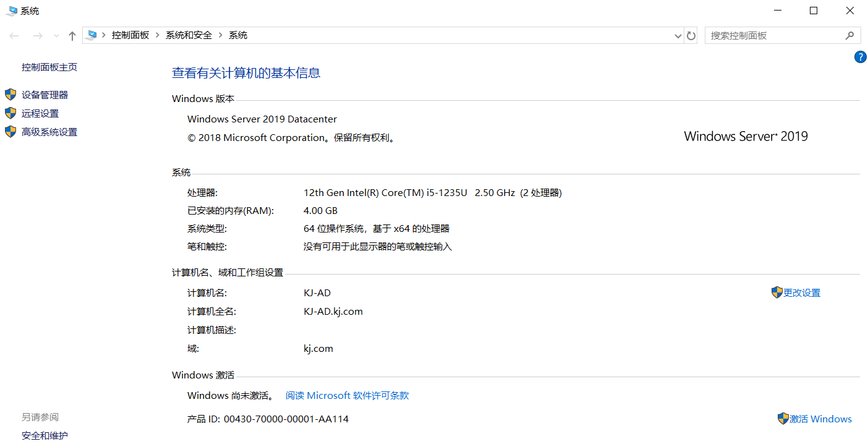Click processor text 12th Gen Intel Core
Image resolution: width=868 pixels, height=444 pixels.
pos(433,192)
